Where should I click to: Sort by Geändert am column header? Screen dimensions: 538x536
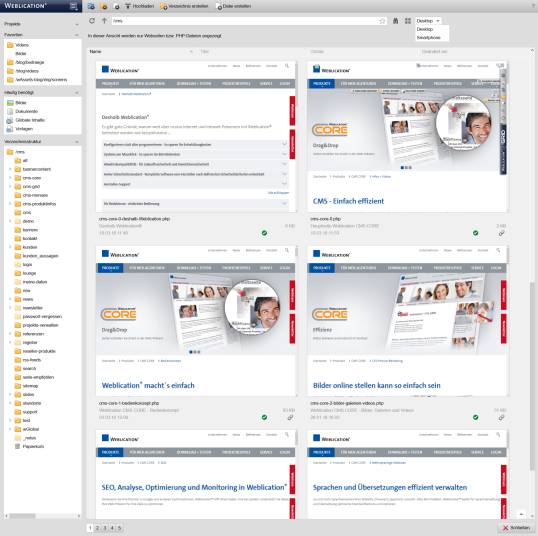(474, 51)
